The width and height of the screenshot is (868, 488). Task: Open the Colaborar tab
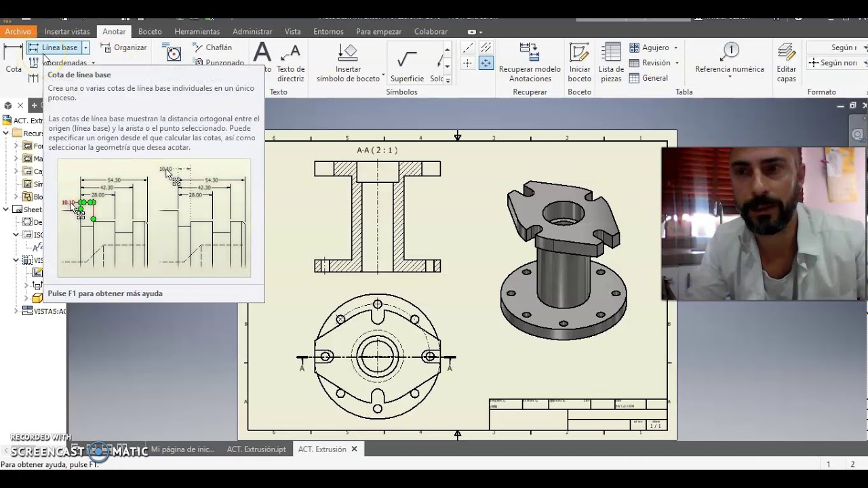pyautogui.click(x=431, y=31)
